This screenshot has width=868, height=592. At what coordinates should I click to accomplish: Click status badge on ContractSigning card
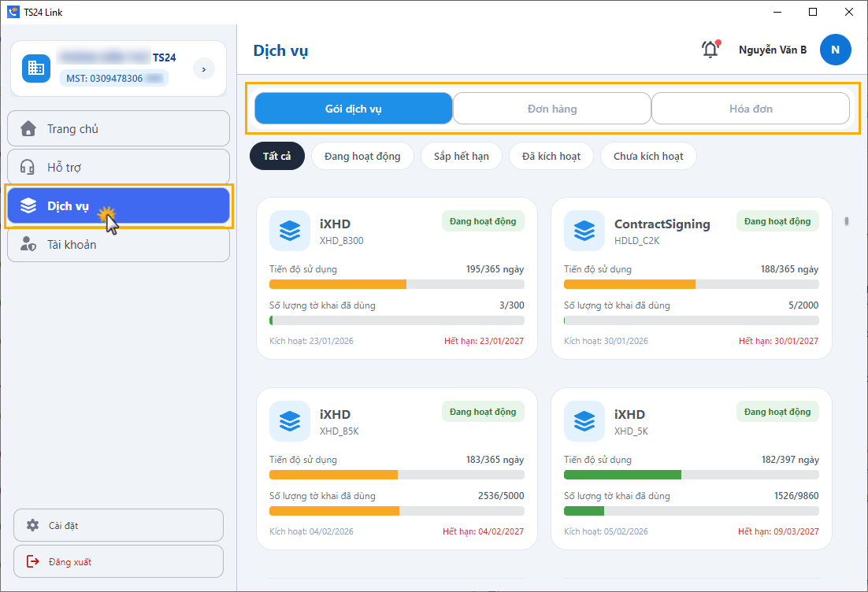777,221
